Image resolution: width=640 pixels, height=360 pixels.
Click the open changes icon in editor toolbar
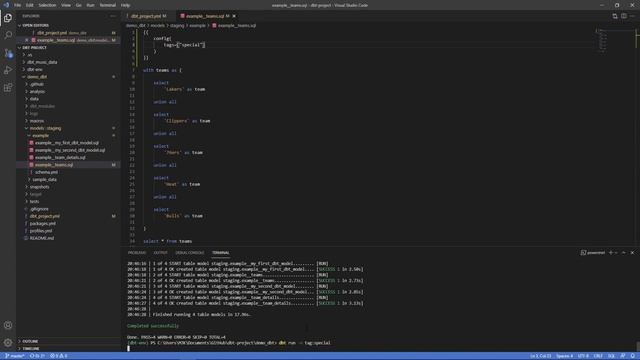[x=615, y=16]
